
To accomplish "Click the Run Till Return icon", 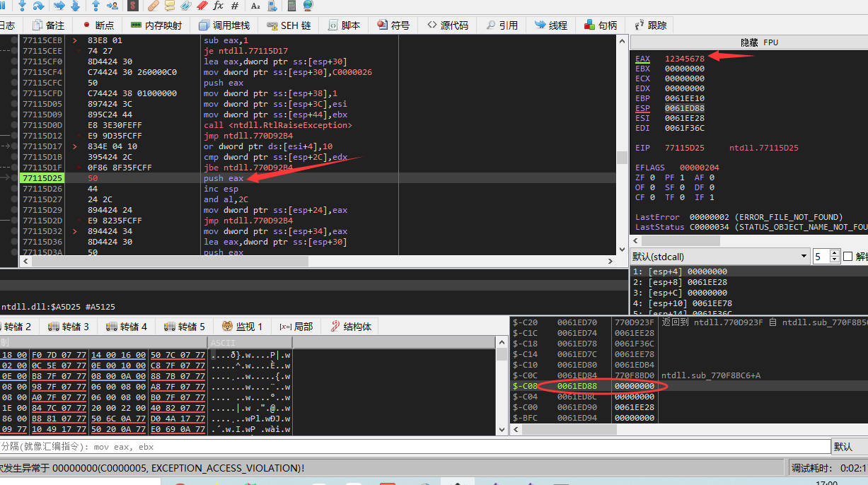I will click(96, 6).
